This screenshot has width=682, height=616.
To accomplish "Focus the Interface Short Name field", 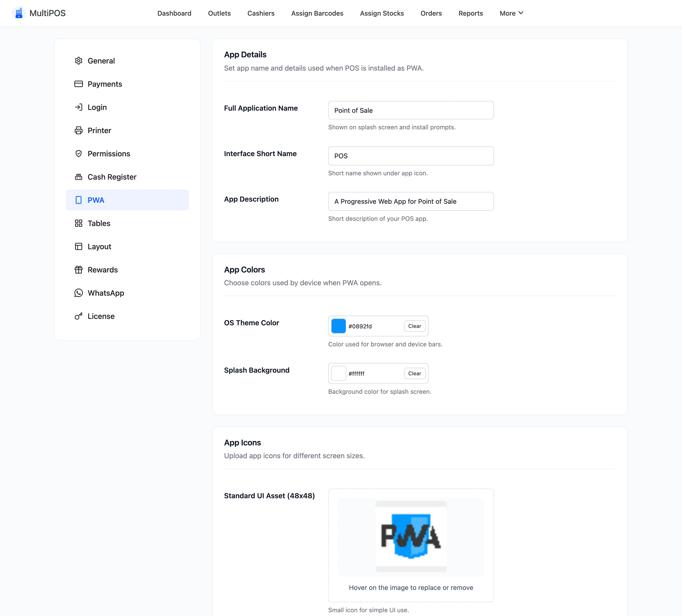I will point(411,156).
